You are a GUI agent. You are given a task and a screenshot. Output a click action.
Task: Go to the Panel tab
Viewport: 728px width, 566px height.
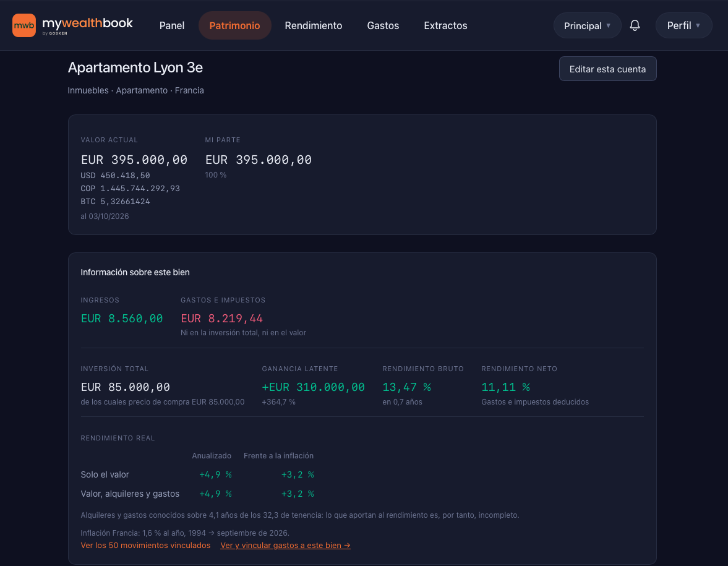(x=172, y=25)
